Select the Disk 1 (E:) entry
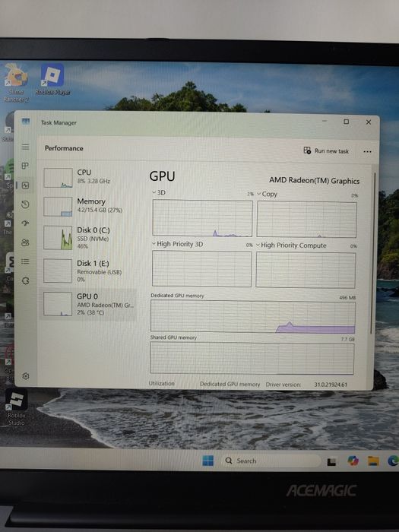This screenshot has width=399, height=532. coord(89,271)
